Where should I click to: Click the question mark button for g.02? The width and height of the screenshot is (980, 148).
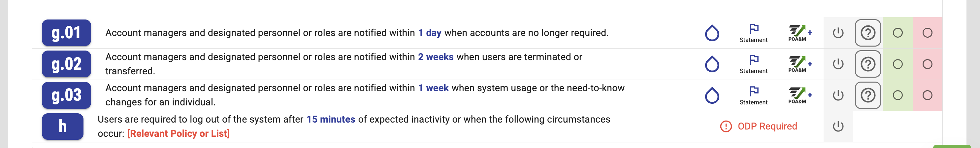tap(868, 64)
